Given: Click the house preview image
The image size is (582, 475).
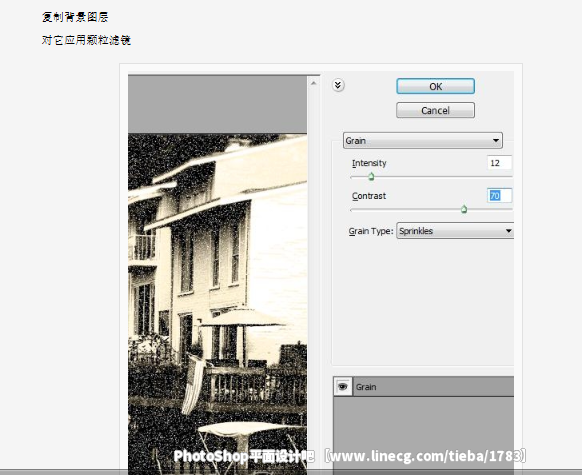Looking at the screenshot, I should (218, 304).
